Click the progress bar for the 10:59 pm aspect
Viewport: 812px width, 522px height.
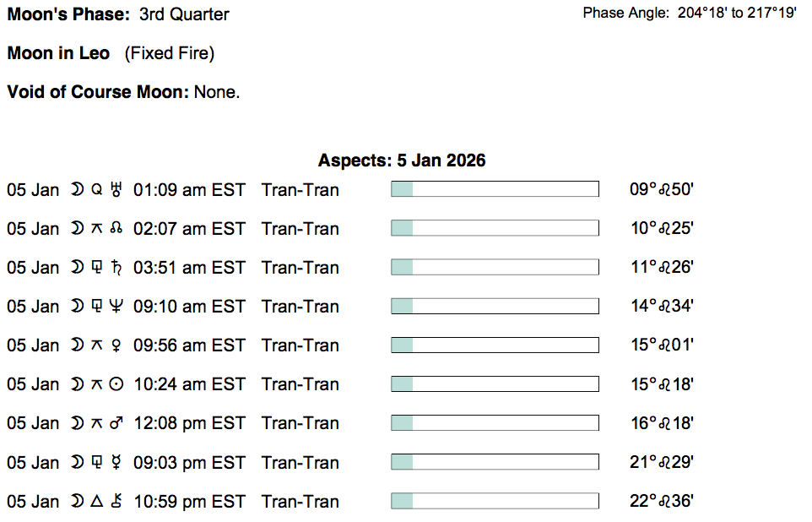(x=495, y=501)
